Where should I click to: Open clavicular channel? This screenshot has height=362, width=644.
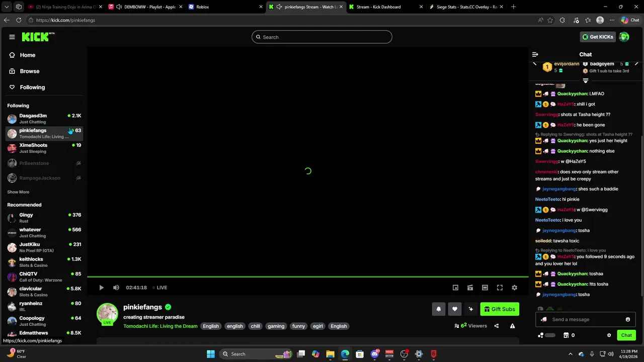coord(44,292)
